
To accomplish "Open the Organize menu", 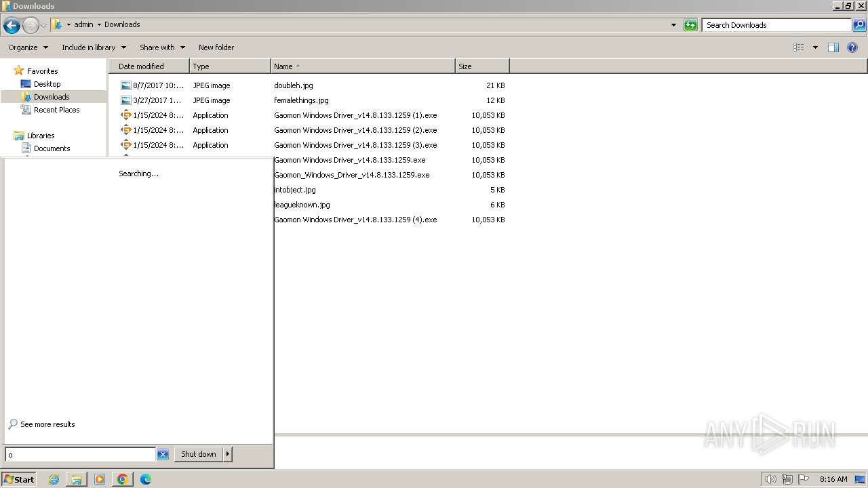I will (x=28, y=47).
